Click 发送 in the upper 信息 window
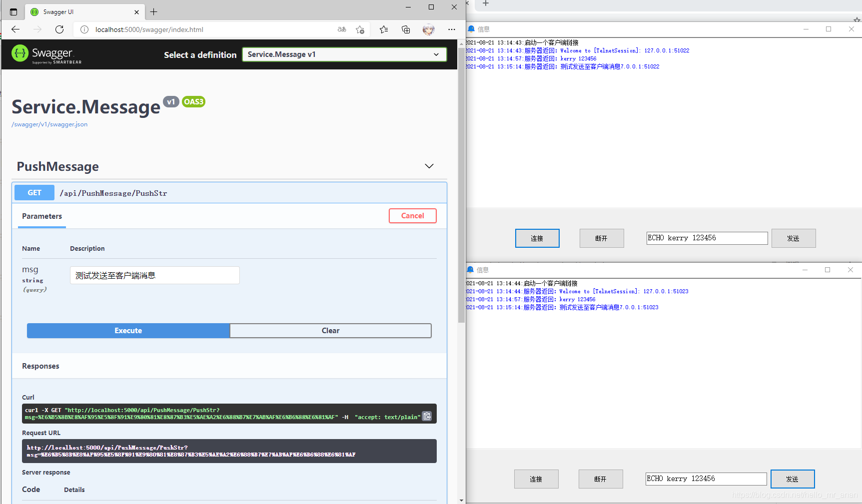Viewport: 862px width, 504px height. coord(794,238)
